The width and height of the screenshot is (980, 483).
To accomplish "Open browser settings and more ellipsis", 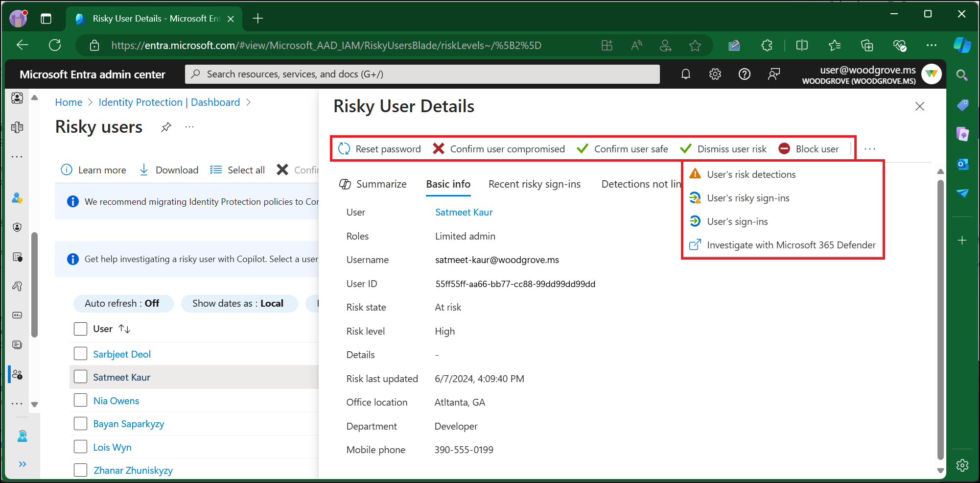I will point(932,46).
